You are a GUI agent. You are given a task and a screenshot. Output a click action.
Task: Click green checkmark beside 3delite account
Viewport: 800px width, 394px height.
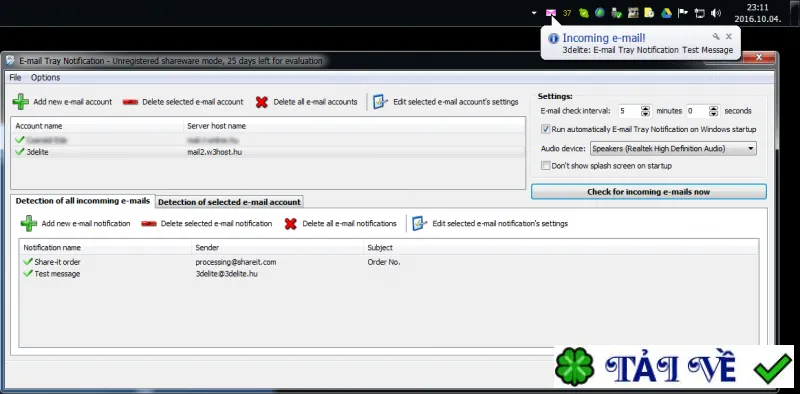[20, 152]
